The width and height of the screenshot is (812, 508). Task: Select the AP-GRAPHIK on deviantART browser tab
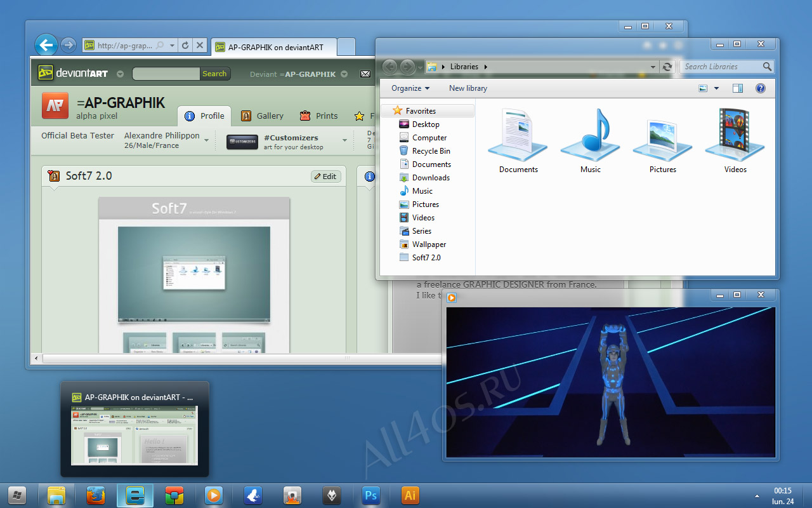(273, 47)
